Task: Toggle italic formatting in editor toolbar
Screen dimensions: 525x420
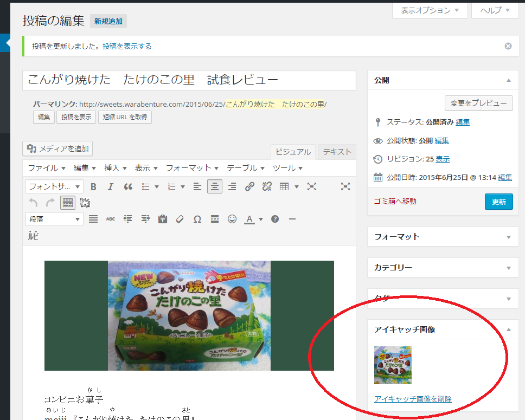Action: pos(111,187)
